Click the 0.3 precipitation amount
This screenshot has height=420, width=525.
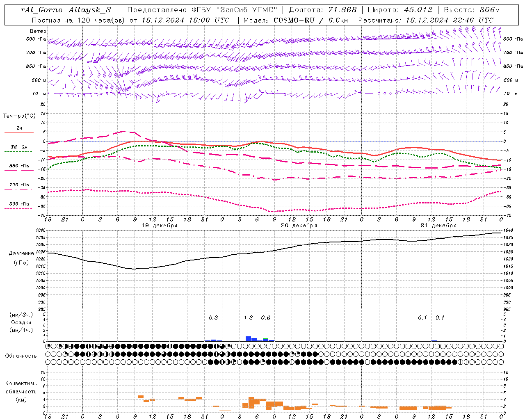coord(213,317)
